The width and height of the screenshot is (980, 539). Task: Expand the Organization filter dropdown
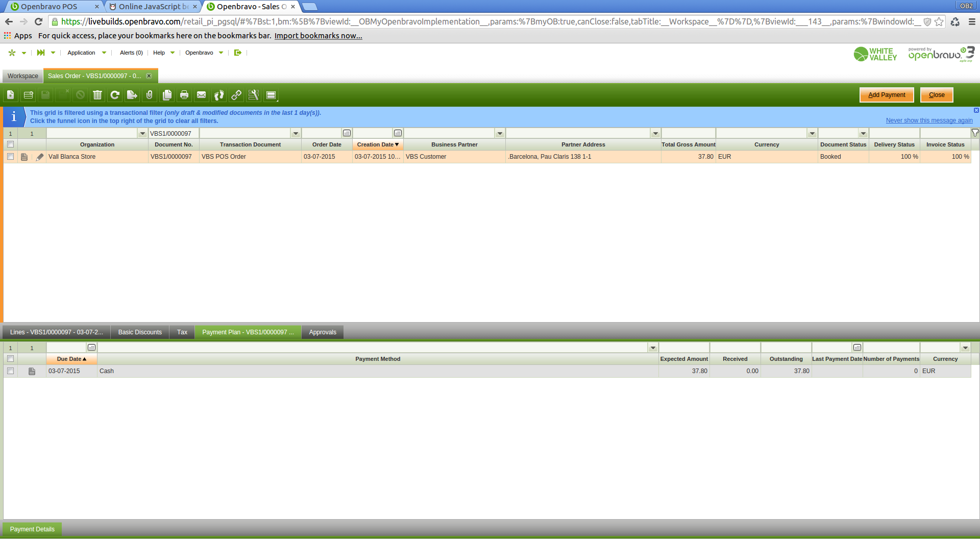coord(142,133)
